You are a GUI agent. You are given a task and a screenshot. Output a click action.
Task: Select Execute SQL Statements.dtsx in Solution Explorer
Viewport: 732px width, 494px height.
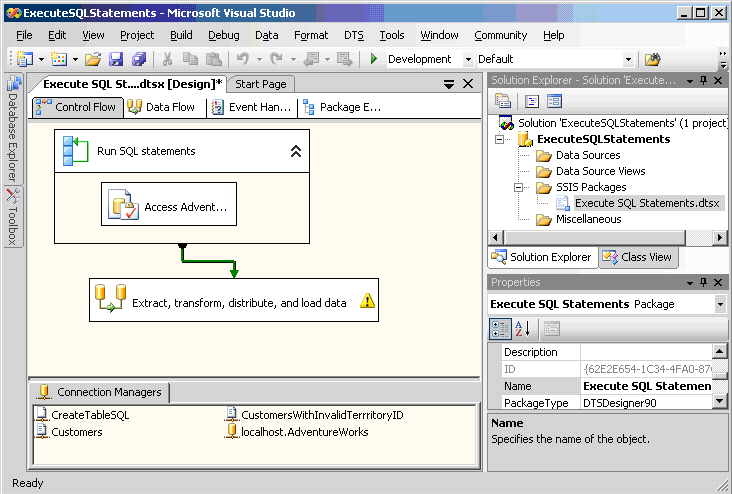(x=647, y=203)
